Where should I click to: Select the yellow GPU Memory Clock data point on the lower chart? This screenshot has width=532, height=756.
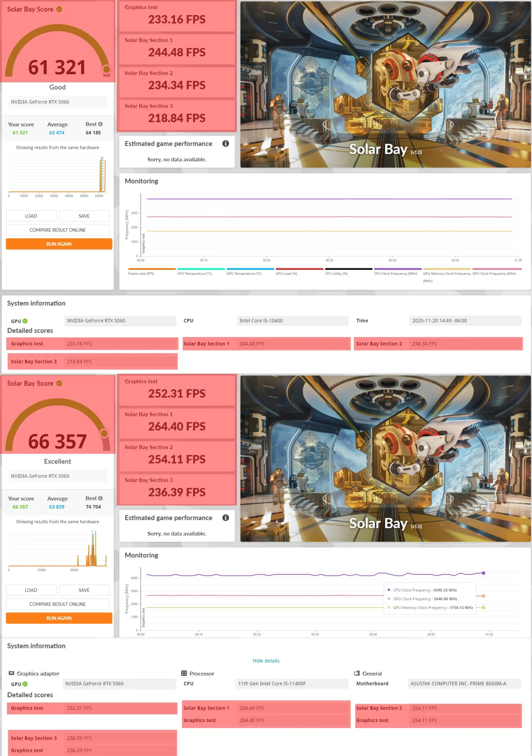pos(483,608)
